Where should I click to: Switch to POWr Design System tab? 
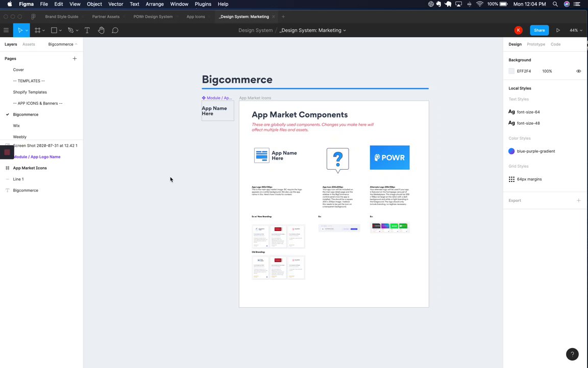coord(153,16)
